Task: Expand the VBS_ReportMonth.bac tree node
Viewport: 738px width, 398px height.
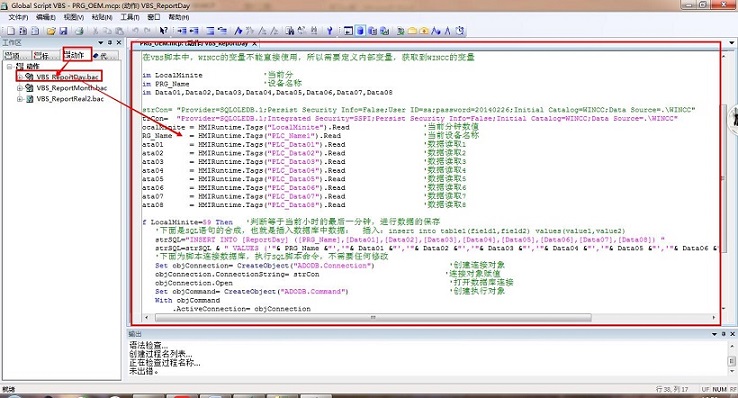Action: [x=20, y=88]
